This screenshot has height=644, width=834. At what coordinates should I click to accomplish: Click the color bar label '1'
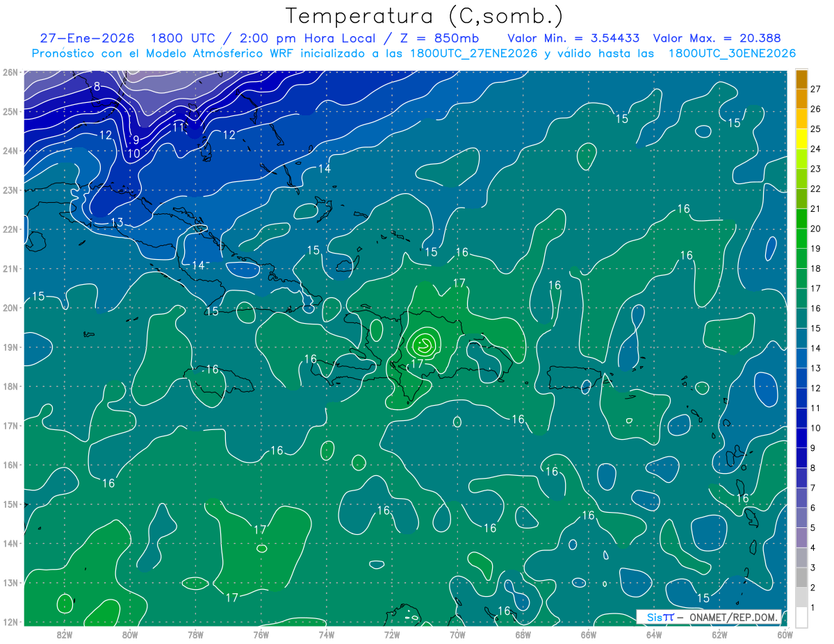point(813,607)
